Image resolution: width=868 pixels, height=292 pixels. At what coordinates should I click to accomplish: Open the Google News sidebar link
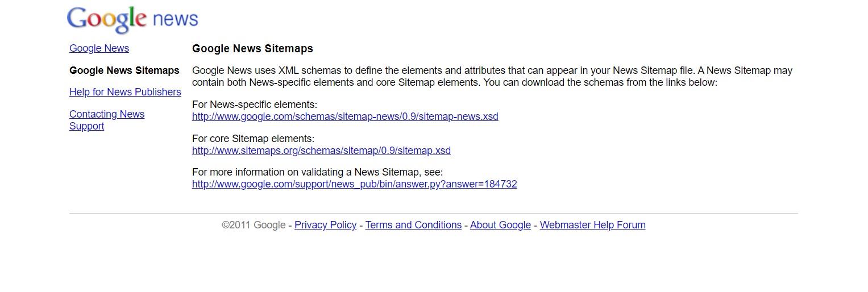[x=99, y=48]
